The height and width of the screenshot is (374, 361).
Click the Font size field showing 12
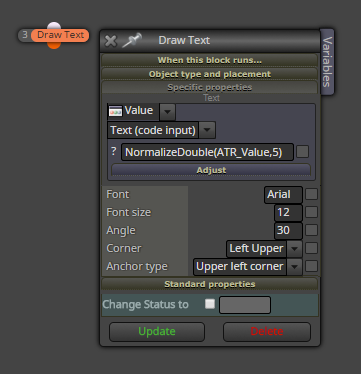click(288, 213)
